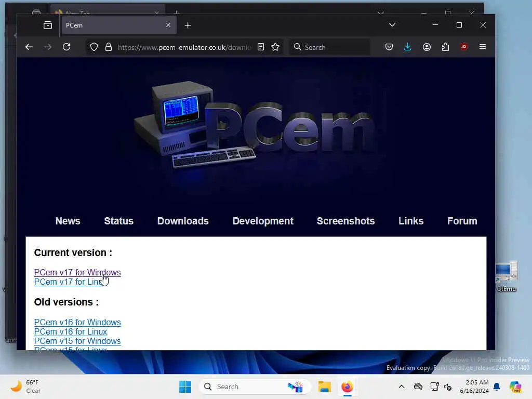Click the forward navigation arrow
This screenshot has width=532, height=399.
click(x=48, y=47)
